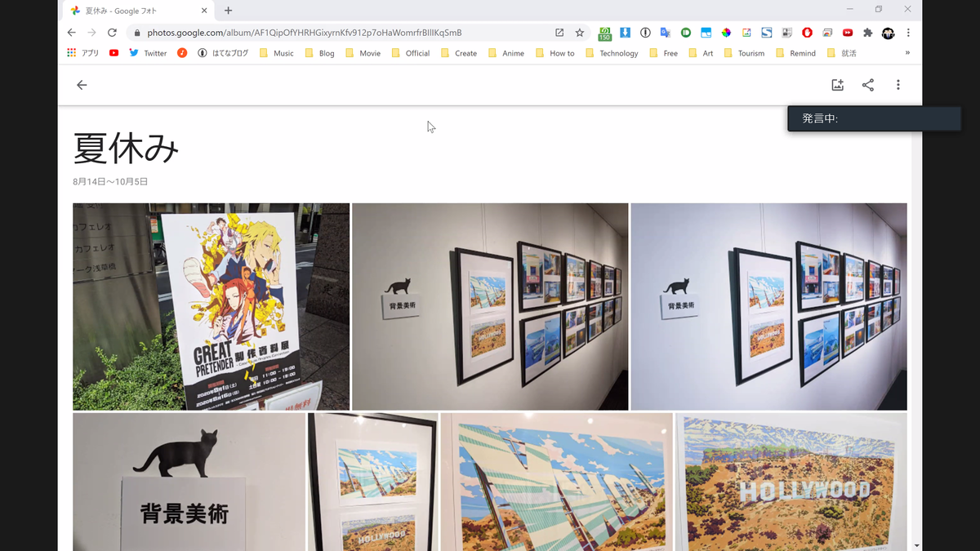980x551 pixels.
Task: Open a new tab with the plus button
Action: tap(228, 11)
